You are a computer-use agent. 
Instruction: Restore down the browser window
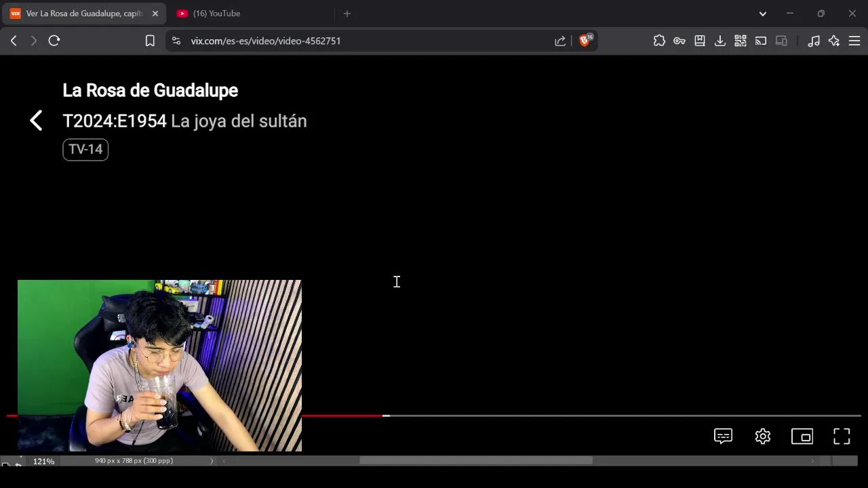click(x=821, y=14)
